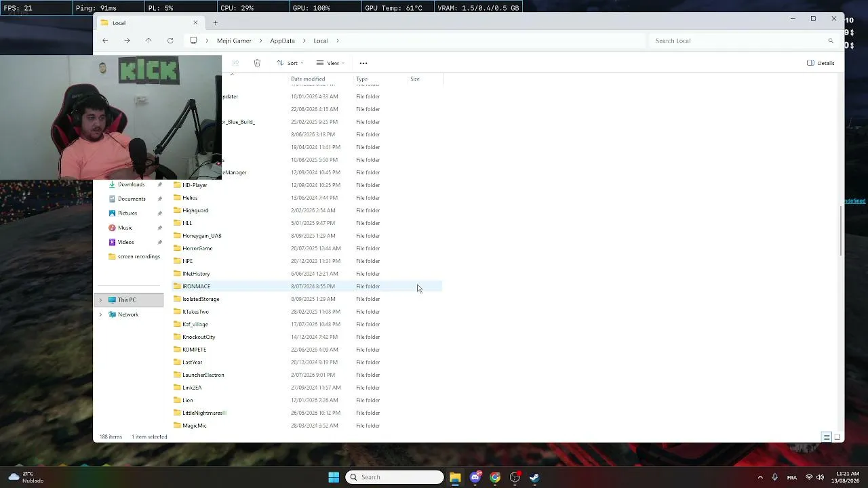This screenshot has width=868, height=488.
Task: Select the HorrorGame folder
Action: coord(197,248)
